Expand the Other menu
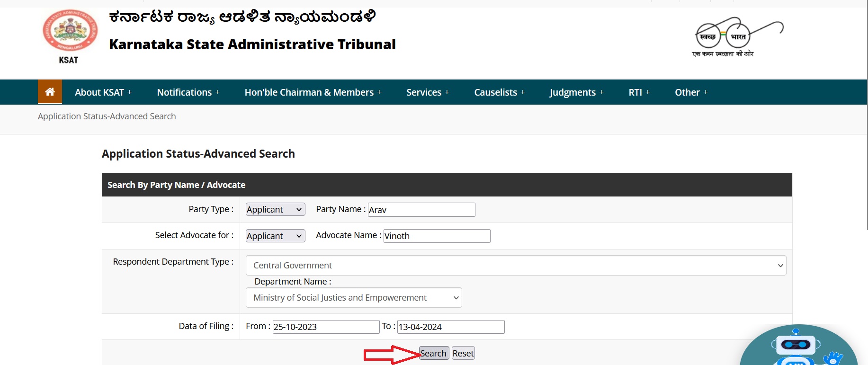 click(691, 92)
